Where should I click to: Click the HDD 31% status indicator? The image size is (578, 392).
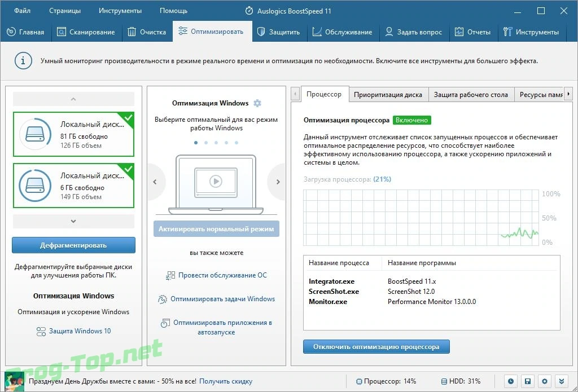point(461,381)
